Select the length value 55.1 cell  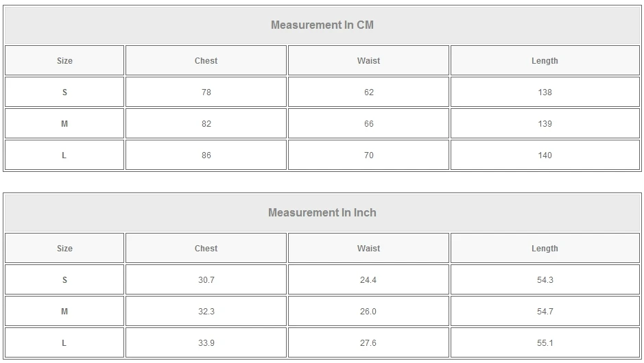tap(545, 343)
